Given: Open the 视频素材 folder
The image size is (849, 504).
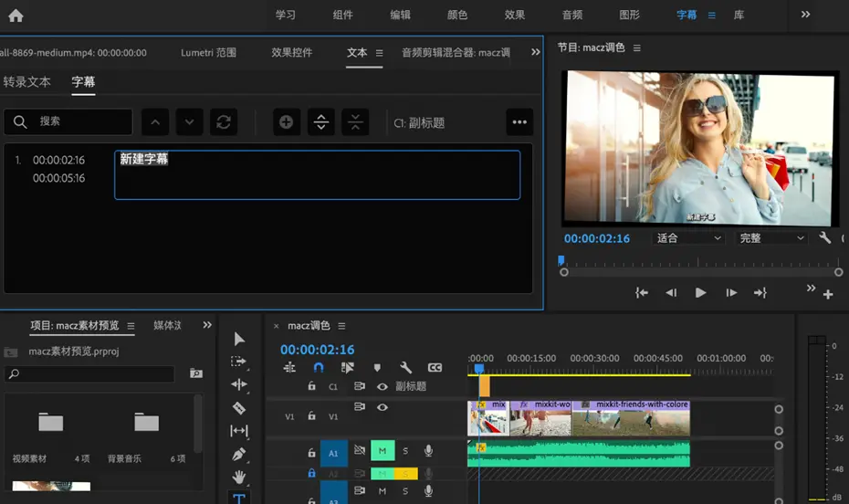Looking at the screenshot, I should coord(50,422).
